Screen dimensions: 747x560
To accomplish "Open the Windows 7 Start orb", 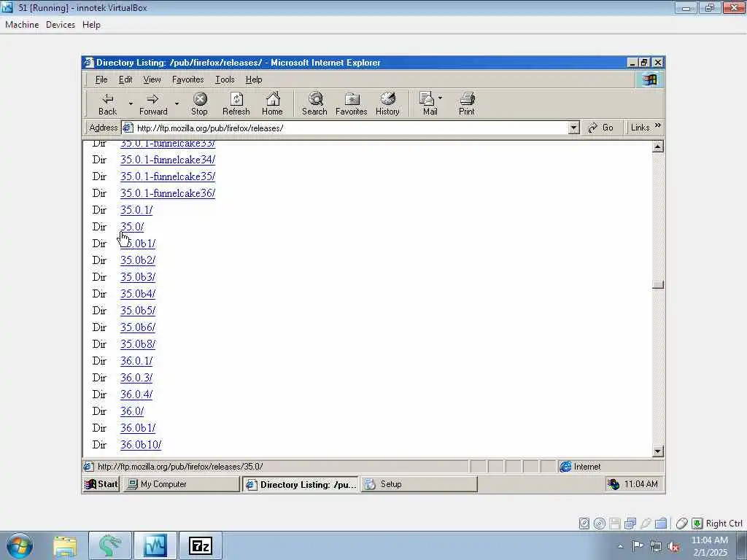I will click(x=20, y=545).
